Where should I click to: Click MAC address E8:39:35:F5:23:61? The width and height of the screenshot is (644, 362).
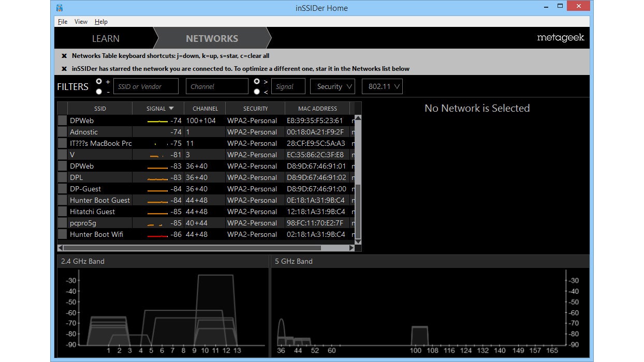click(315, 120)
